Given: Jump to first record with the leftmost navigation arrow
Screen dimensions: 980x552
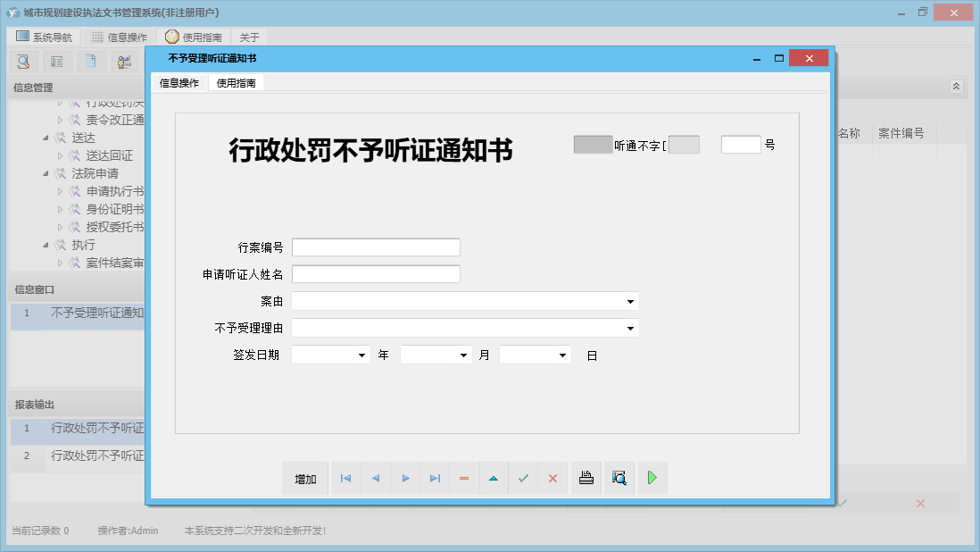Looking at the screenshot, I should [x=345, y=478].
